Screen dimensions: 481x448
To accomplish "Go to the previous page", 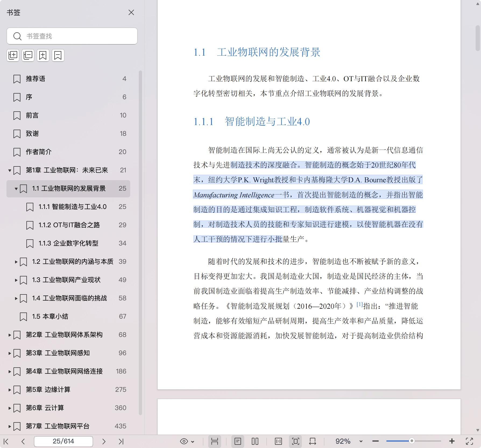I will pyautogui.click(x=23, y=441).
